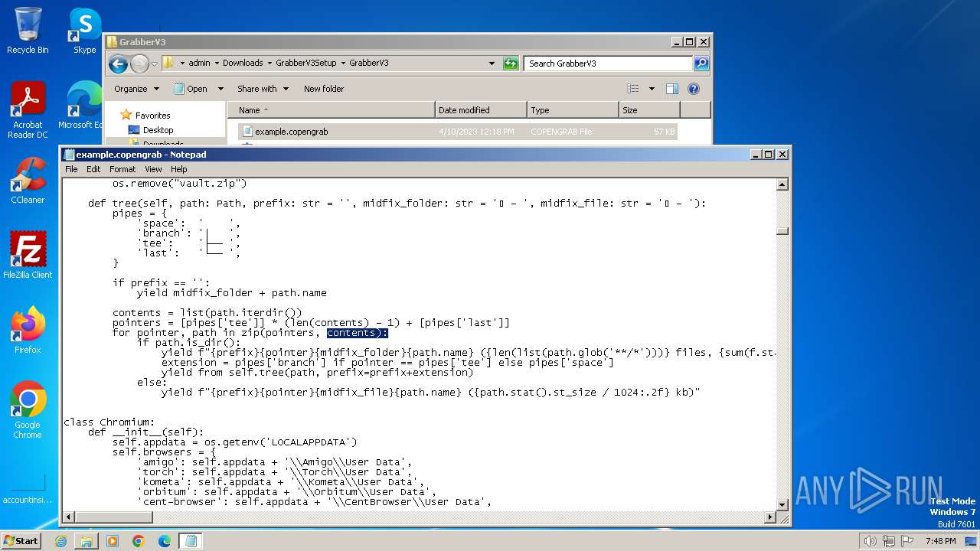Sort by the Date modified column header
Viewport: 980px width, 551px height.
[x=481, y=110]
